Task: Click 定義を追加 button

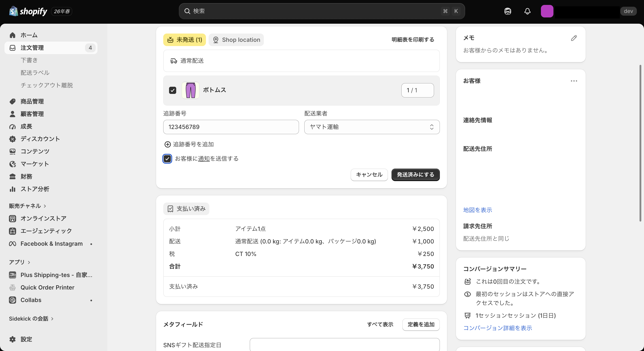Action: [421, 324]
